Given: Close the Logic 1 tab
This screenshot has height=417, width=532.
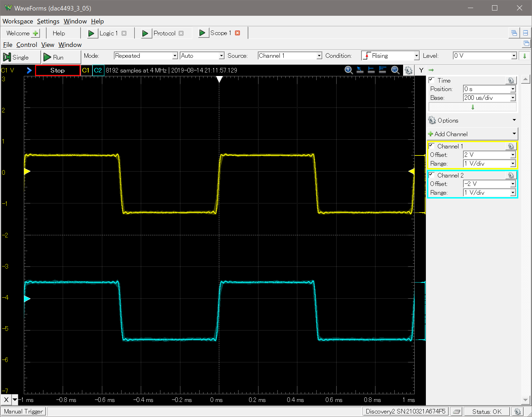Looking at the screenshot, I should [x=124, y=33].
